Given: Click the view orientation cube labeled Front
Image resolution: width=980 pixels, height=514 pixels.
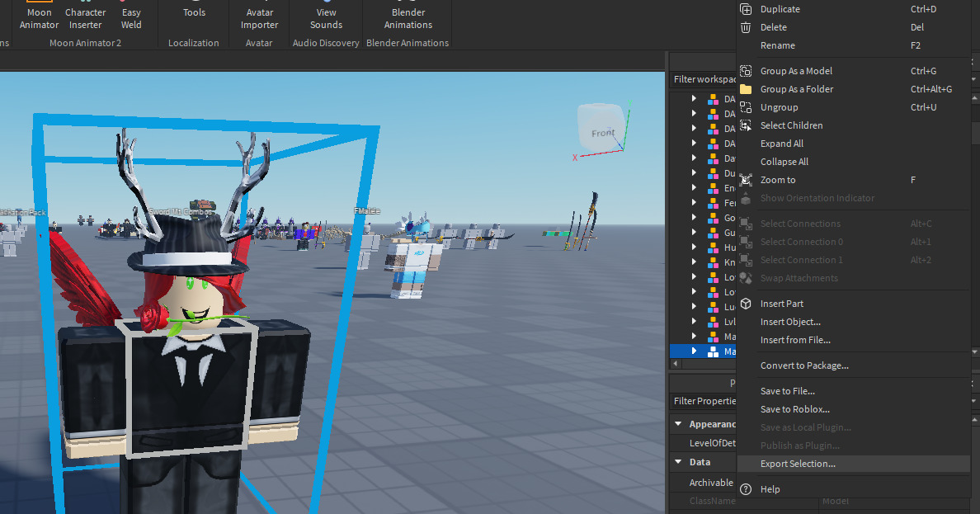Looking at the screenshot, I should tap(601, 128).
